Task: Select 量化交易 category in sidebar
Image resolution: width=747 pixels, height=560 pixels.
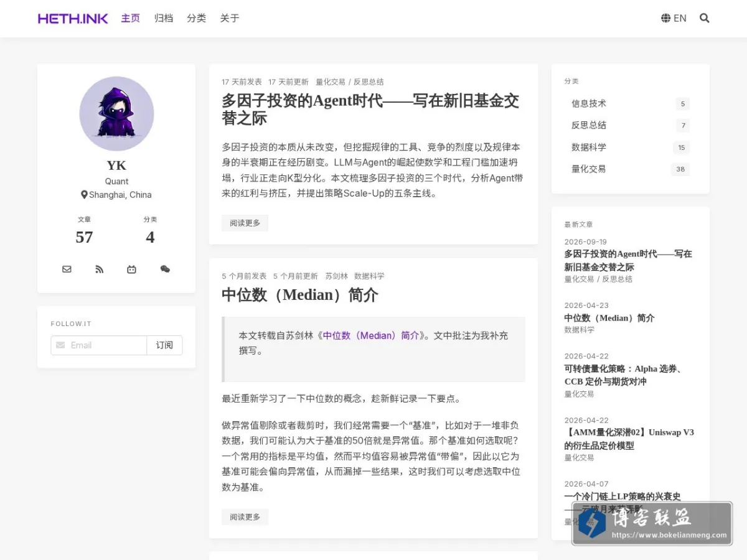Action: click(x=589, y=169)
